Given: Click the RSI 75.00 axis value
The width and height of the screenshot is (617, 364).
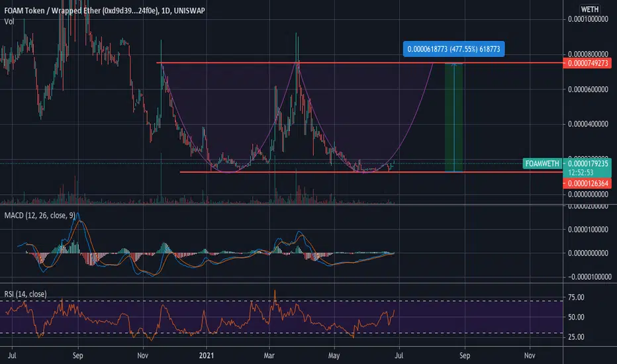Looking at the screenshot, I should pos(576,297).
